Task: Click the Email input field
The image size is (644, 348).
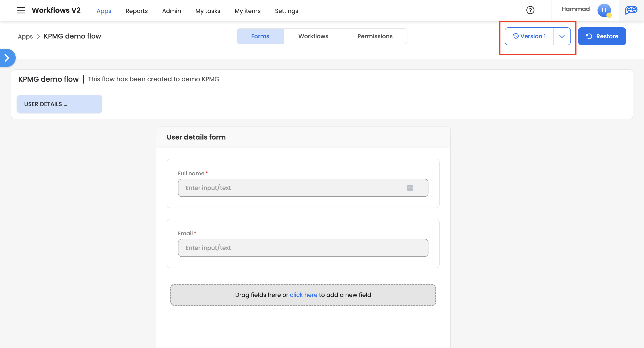Action: 303,248
